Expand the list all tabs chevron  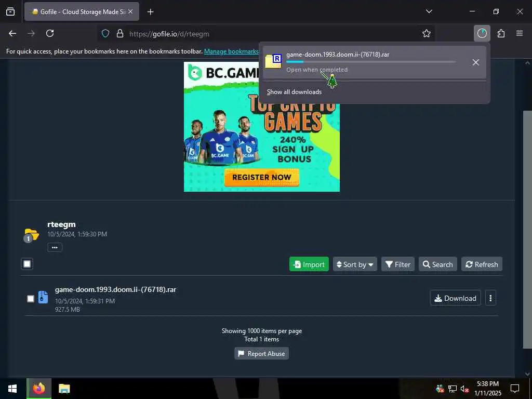coord(429,11)
